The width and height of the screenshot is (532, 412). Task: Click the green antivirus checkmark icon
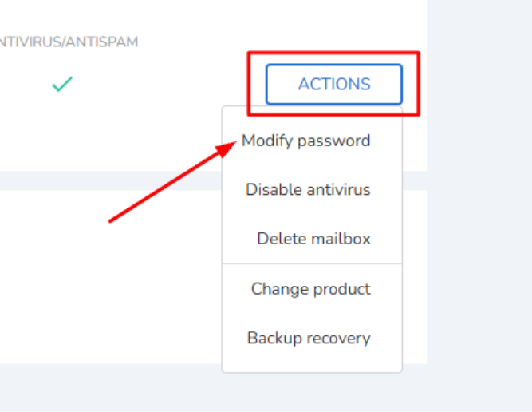coord(62,84)
